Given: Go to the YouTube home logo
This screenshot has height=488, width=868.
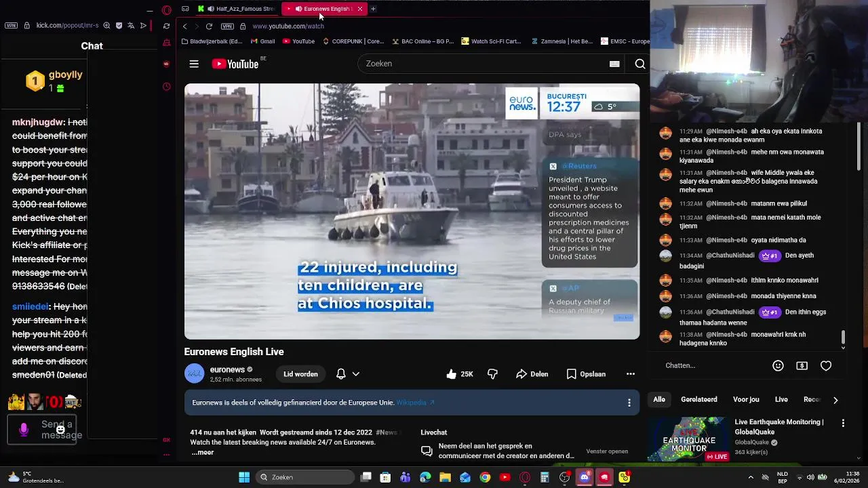Looking at the screenshot, I should coord(235,64).
